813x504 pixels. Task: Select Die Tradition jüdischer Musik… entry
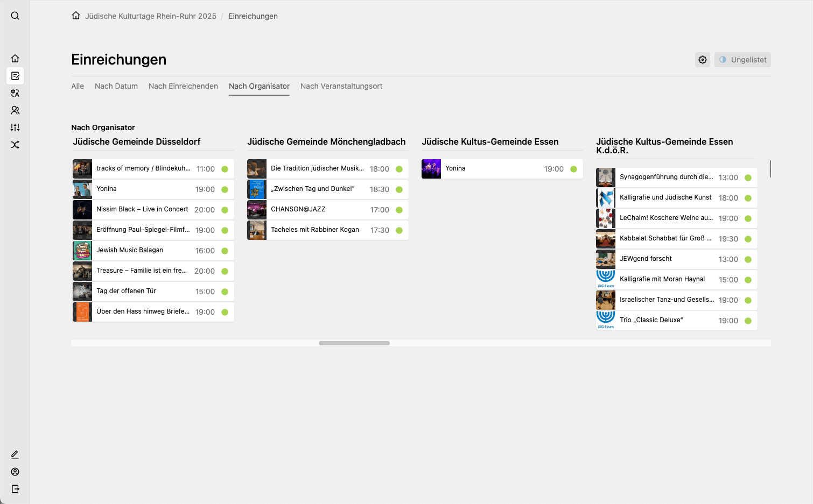(x=328, y=169)
